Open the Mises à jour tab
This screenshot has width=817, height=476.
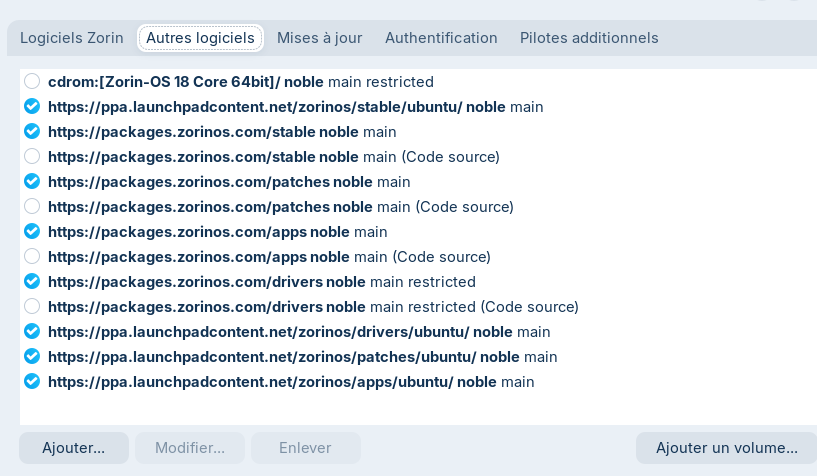click(x=319, y=38)
